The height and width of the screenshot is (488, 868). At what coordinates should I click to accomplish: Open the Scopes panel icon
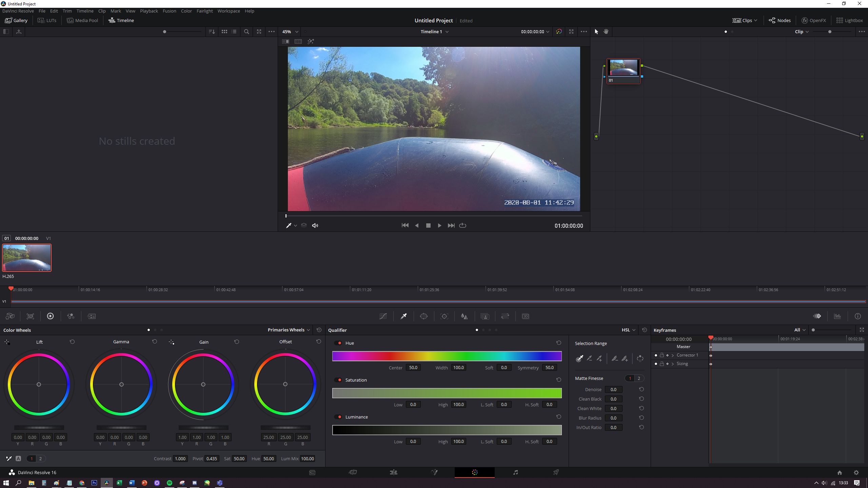pos(837,316)
